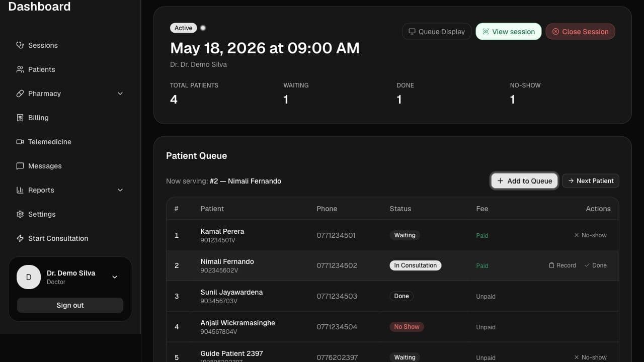Select patient name Nimali Fernando in table
The width and height of the screenshot is (644, 362).
click(227, 261)
